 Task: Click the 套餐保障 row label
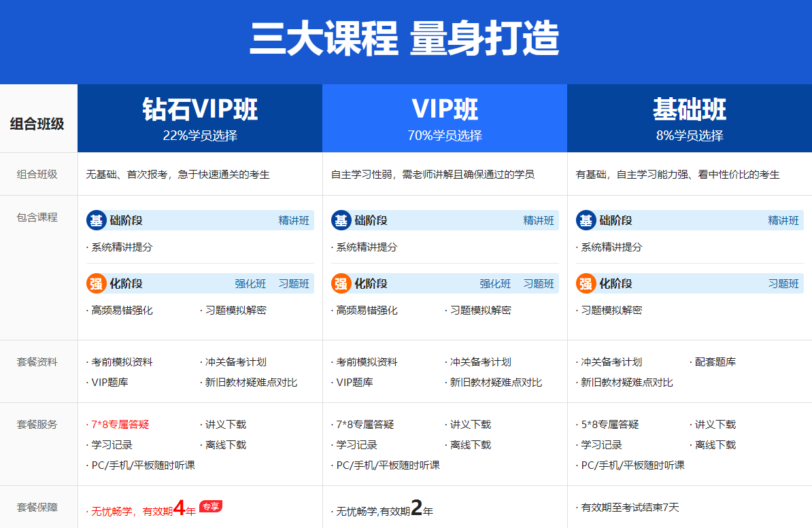click(x=37, y=507)
